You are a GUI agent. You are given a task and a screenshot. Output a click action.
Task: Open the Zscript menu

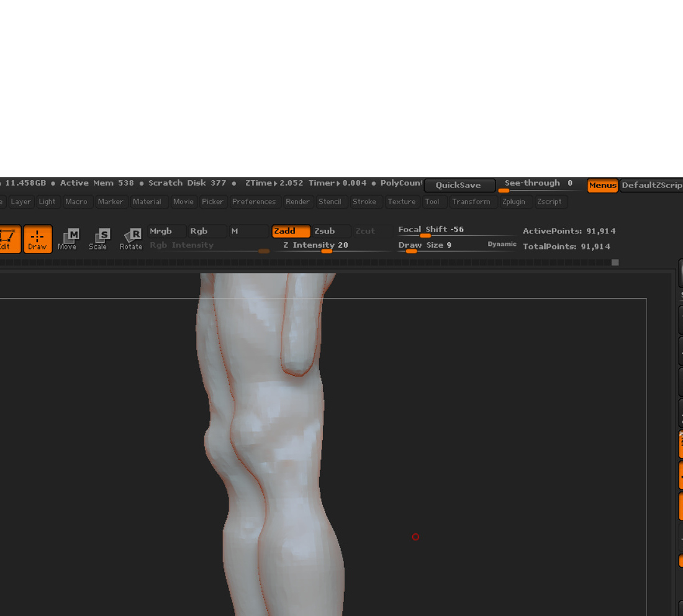tap(550, 202)
